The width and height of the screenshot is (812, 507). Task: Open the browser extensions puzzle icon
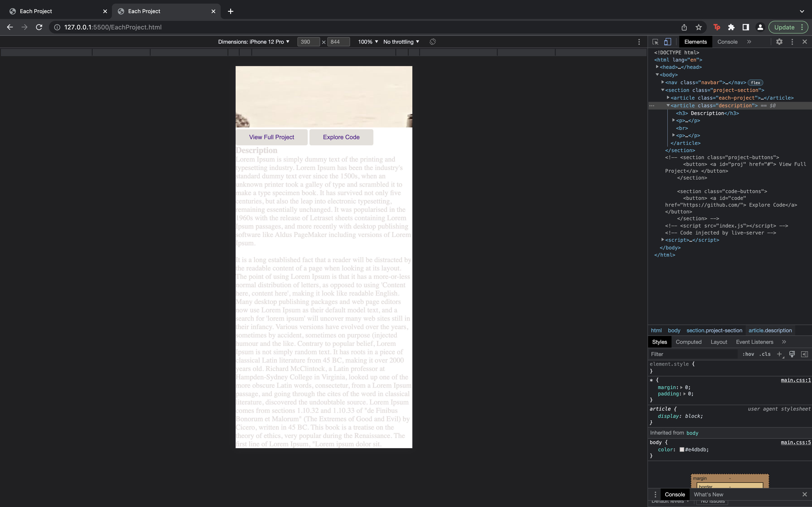tap(731, 27)
